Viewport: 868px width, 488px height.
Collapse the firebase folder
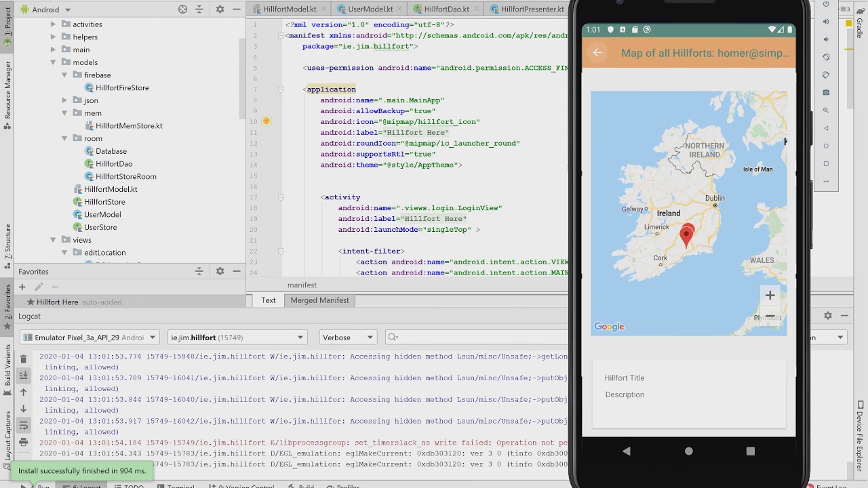pyautogui.click(x=64, y=75)
